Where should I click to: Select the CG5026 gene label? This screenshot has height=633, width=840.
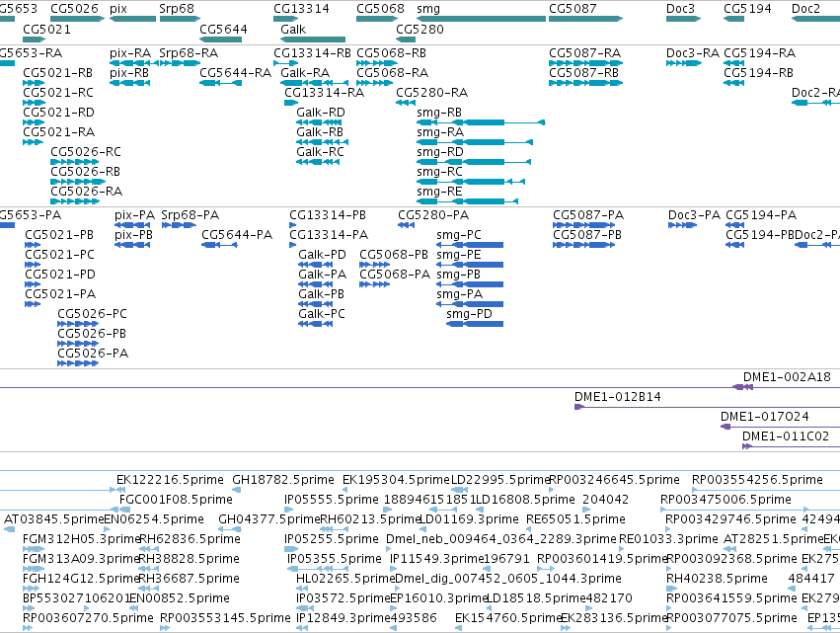point(74,9)
